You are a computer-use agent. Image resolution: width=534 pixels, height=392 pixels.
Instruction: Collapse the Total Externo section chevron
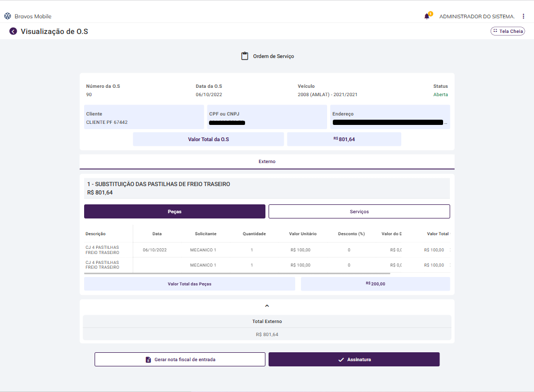coord(267,305)
